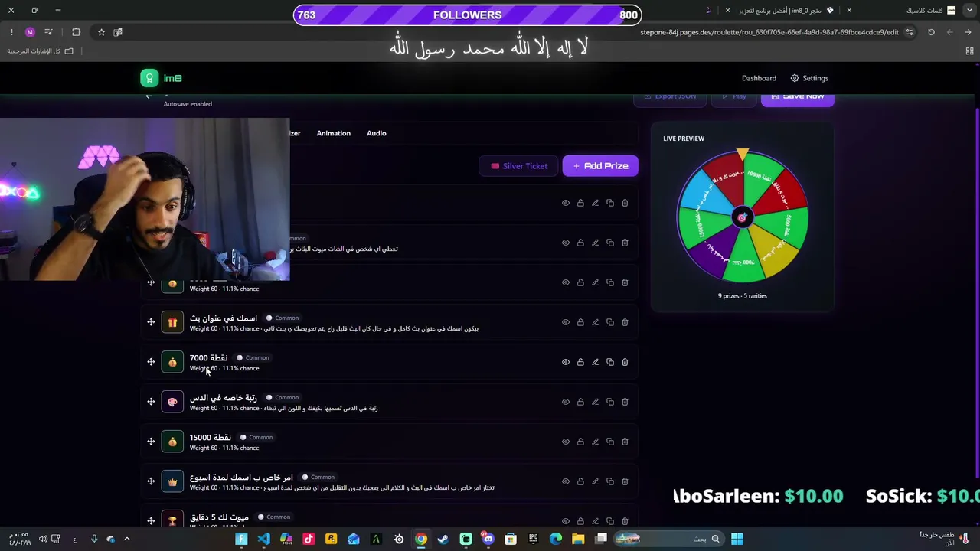Switch to the Audio tab

376,133
